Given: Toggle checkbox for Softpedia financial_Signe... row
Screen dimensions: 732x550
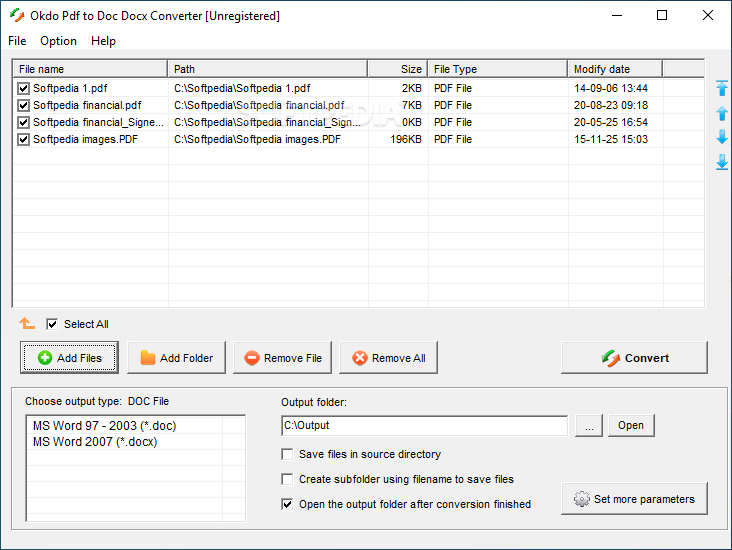Looking at the screenshot, I should click(x=23, y=122).
